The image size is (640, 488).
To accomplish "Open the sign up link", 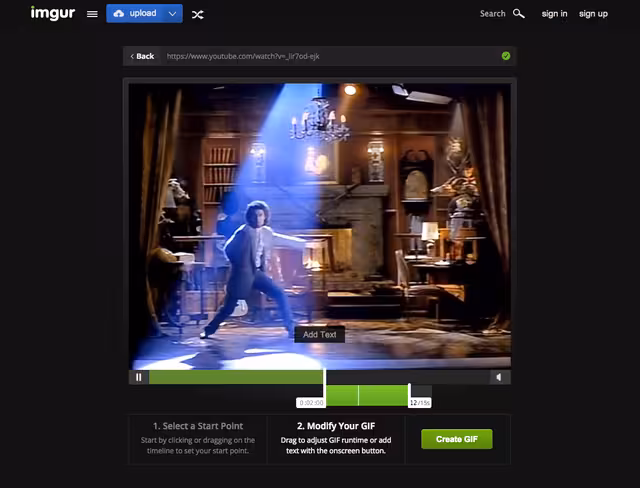I will (x=593, y=14).
